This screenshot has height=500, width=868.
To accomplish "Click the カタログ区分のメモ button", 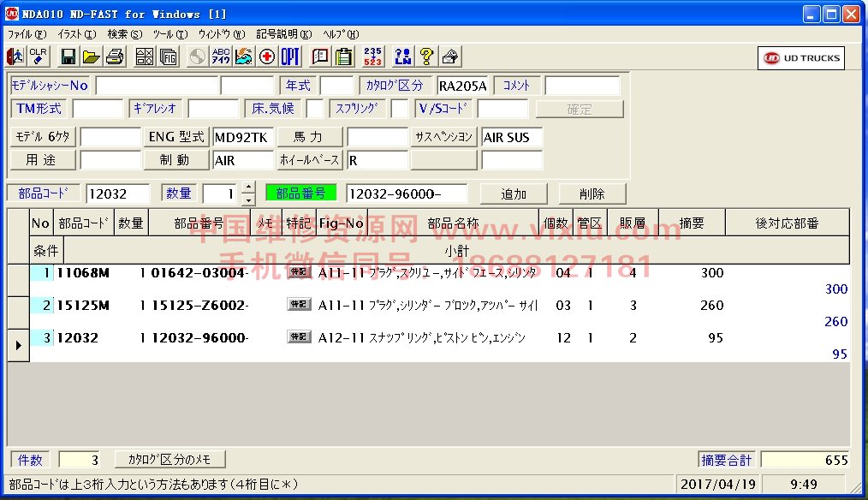I will (169, 460).
